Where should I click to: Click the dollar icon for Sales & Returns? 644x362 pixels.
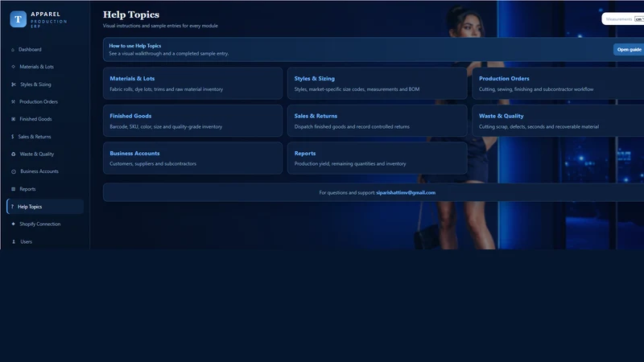click(x=12, y=137)
